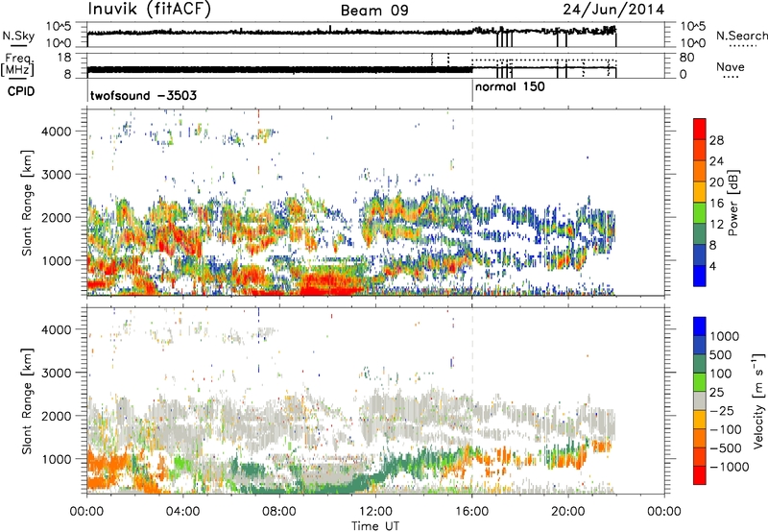Click the '-1000' Velocity colorbar tick value
The width and height of the screenshot is (768, 532).
tap(729, 467)
